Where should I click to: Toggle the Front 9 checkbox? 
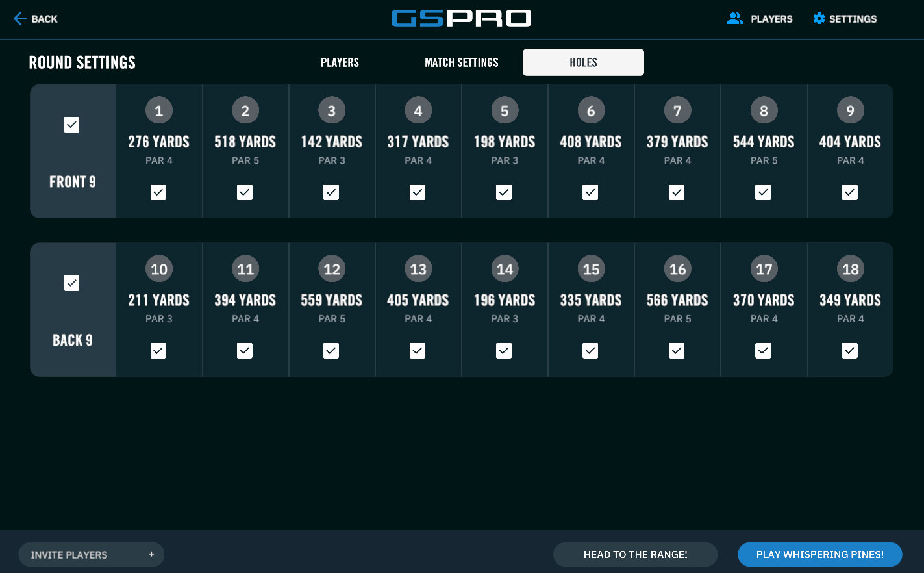click(71, 125)
